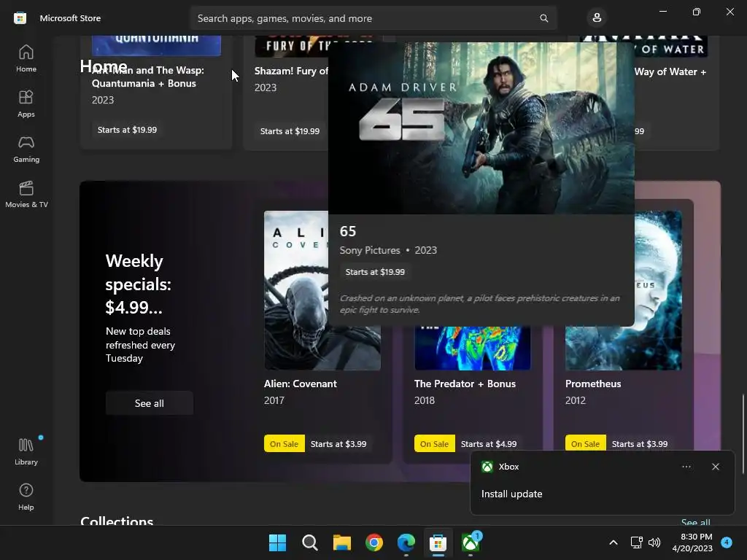Launch Microsoft Edge from taskbar
This screenshot has height=560, width=747.
pos(406,542)
